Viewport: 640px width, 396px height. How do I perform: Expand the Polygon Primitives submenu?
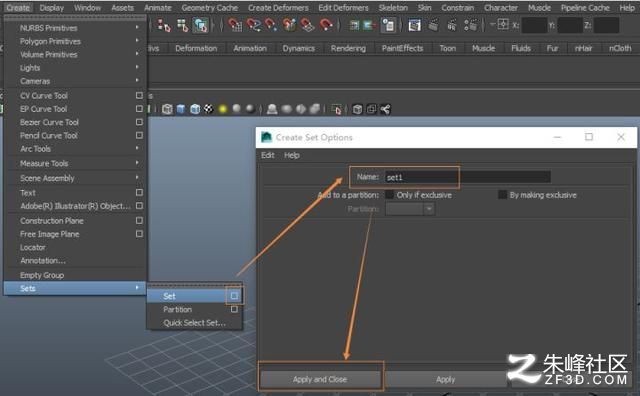pos(74,41)
